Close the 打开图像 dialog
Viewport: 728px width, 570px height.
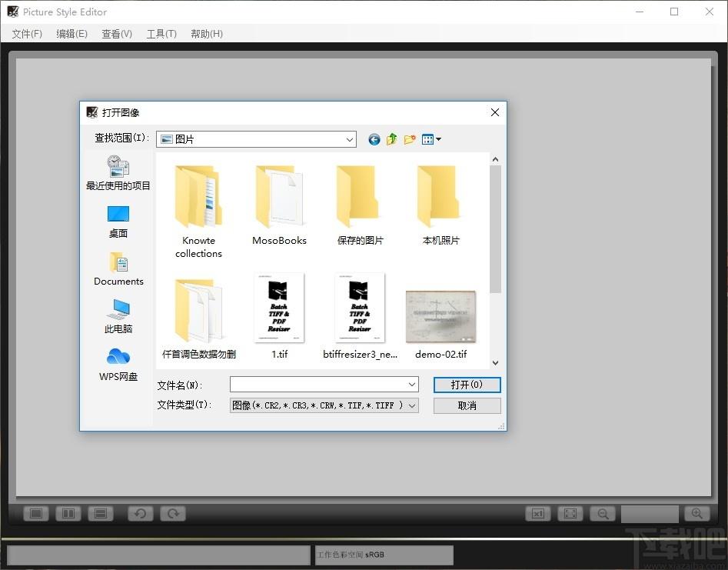495,112
